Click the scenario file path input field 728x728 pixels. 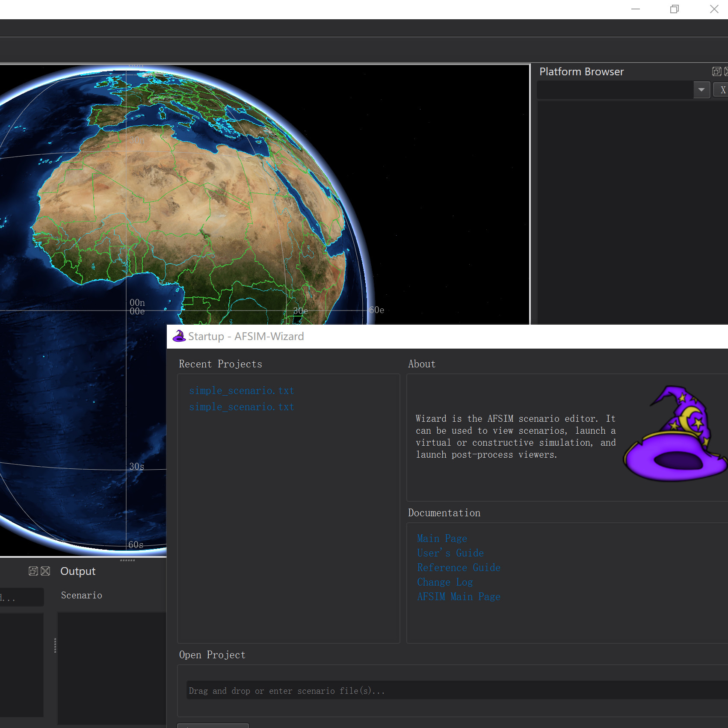coord(453,690)
